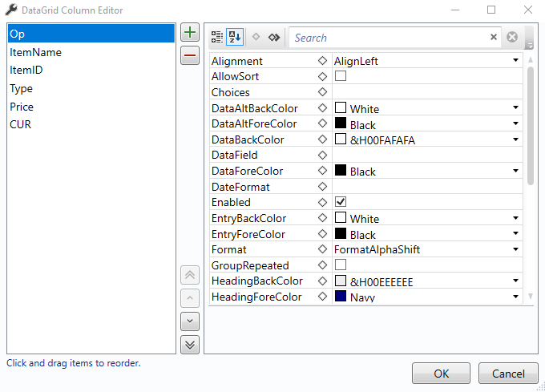Click the Enabled property diamond marker
The height and width of the screenshot is (392, 545).
(x=322, y=202)
